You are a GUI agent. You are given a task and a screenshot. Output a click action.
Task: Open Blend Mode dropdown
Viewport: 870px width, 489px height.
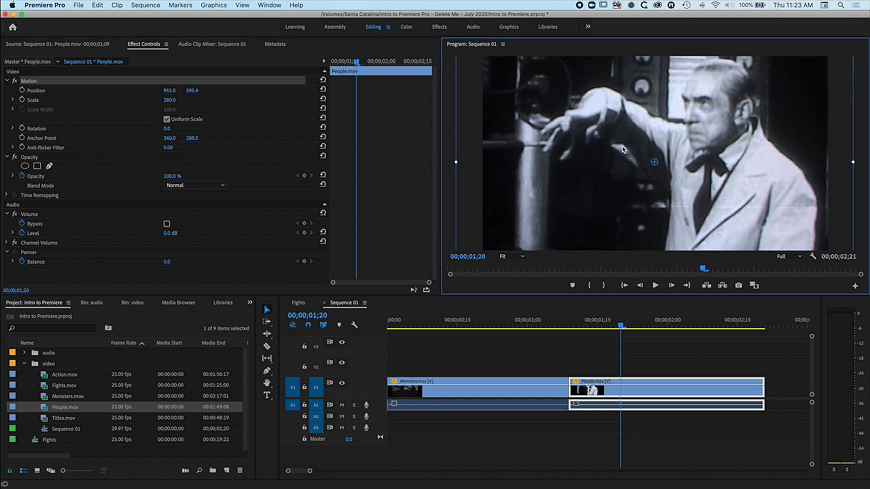(x=195, y=185)
